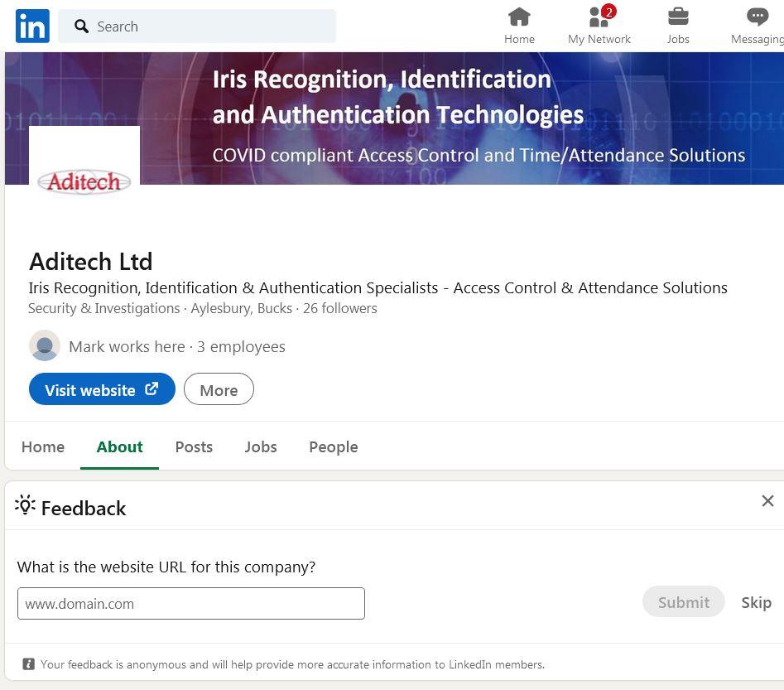Viewport: 784px width, 690px height.
Task: Click Mark's profile avatar
Action: [x=45, y=345]
